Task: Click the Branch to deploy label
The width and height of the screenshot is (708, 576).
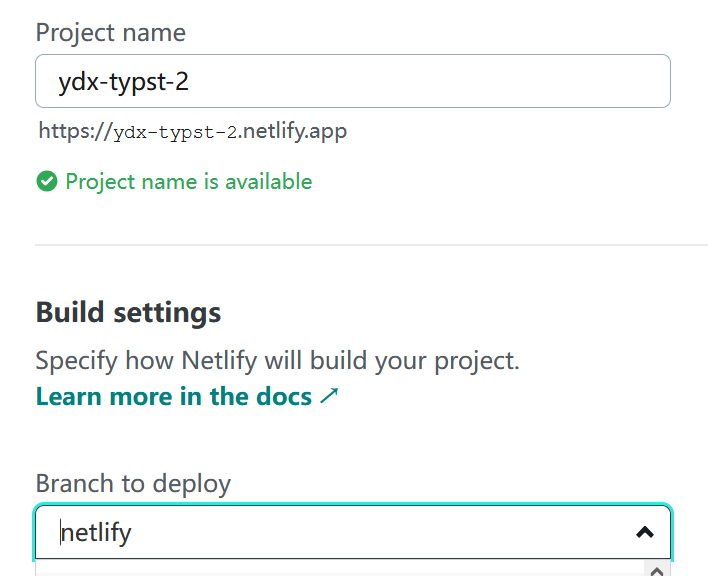Action: coord(133,483)
